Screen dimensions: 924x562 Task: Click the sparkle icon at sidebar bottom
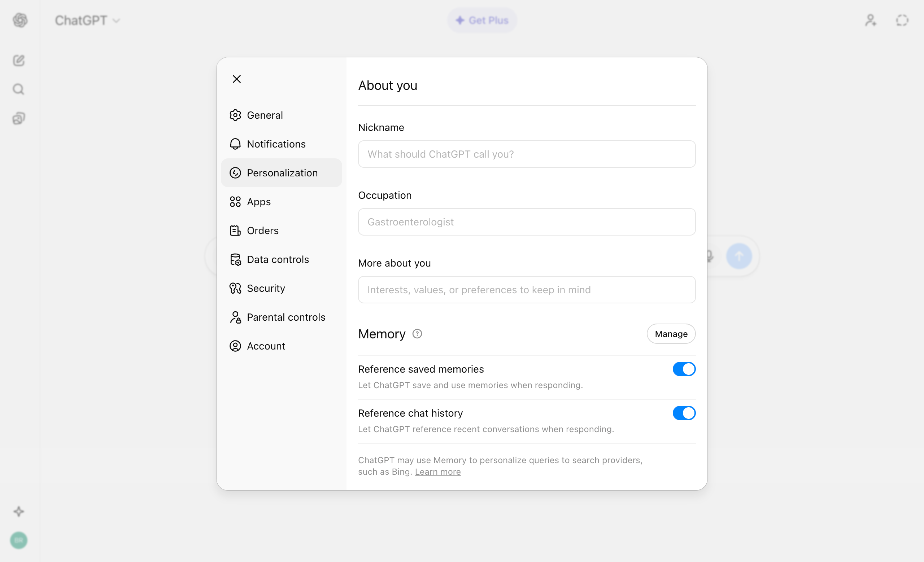point(19,511)
